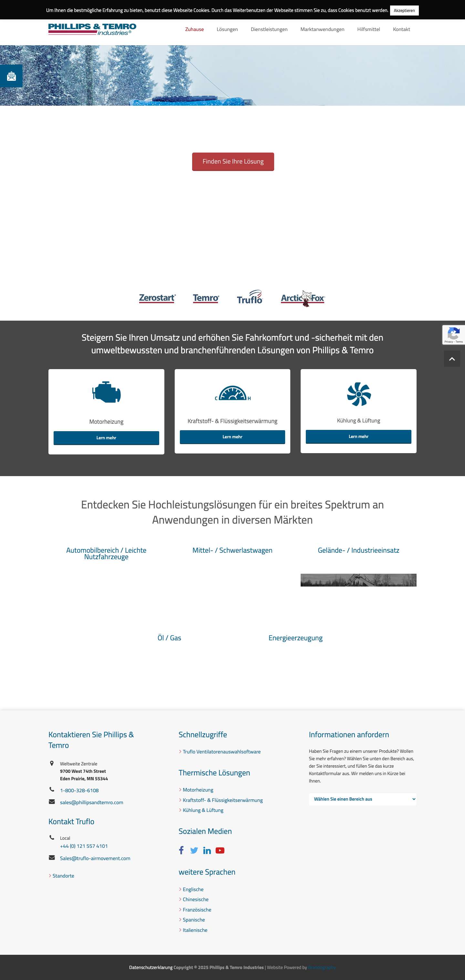
Task: Open the Standorte link
Action: [x=63, y=876]
